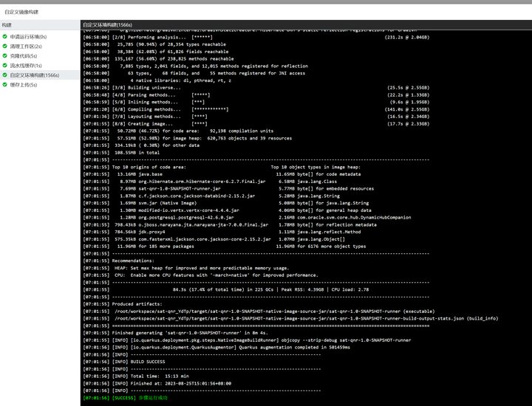Click the log panel title 自定义环境构建(1566s)
The width and height of the screenshot is (532, 406).
coord(108,25)
